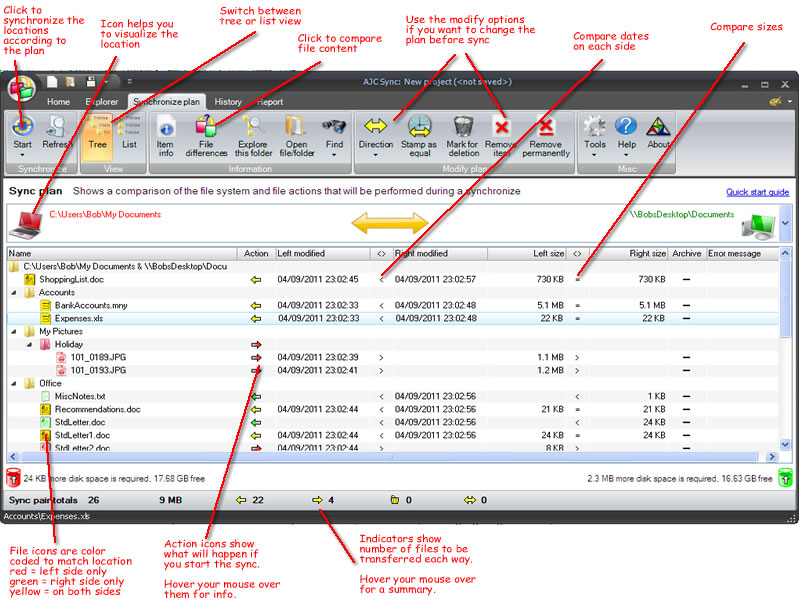Select Expenses.xls file
This screenshot has height=600, width=800.
tap(79, 318)
